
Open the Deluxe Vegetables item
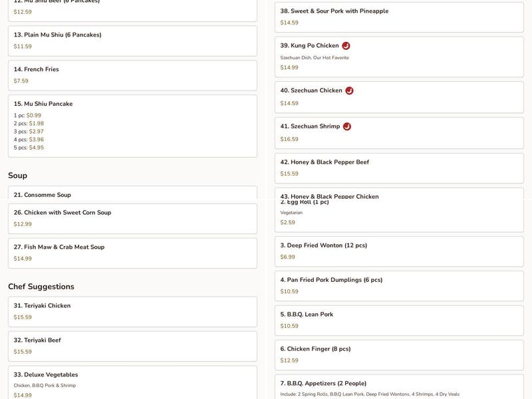pyautogui.click(x=132, y=382)
